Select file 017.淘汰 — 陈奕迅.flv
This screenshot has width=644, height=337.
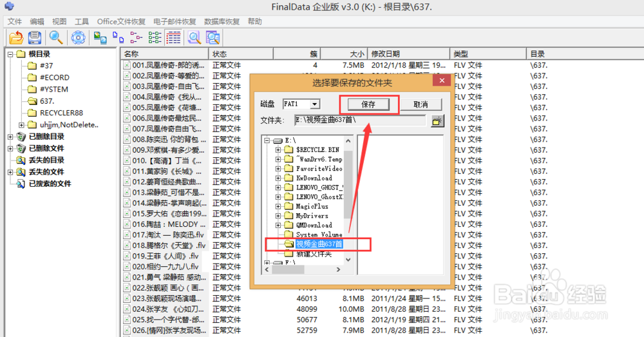click(x=168, y=235)
